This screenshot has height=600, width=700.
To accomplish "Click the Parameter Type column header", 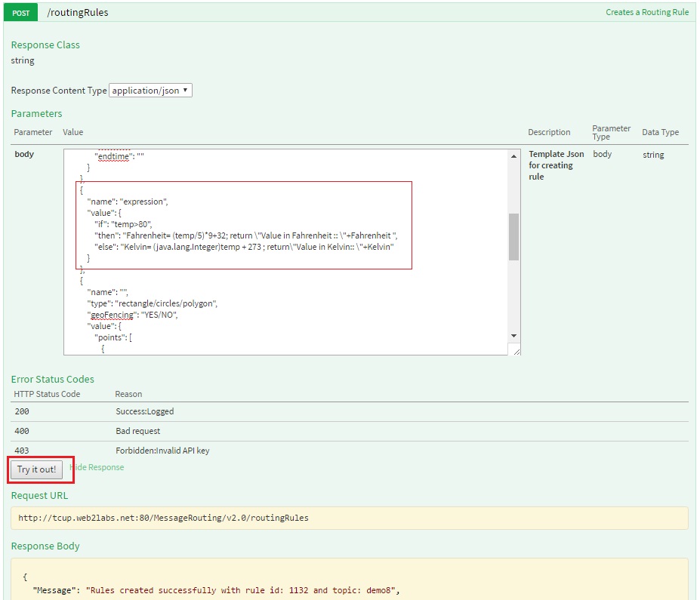I will [611, 133].
